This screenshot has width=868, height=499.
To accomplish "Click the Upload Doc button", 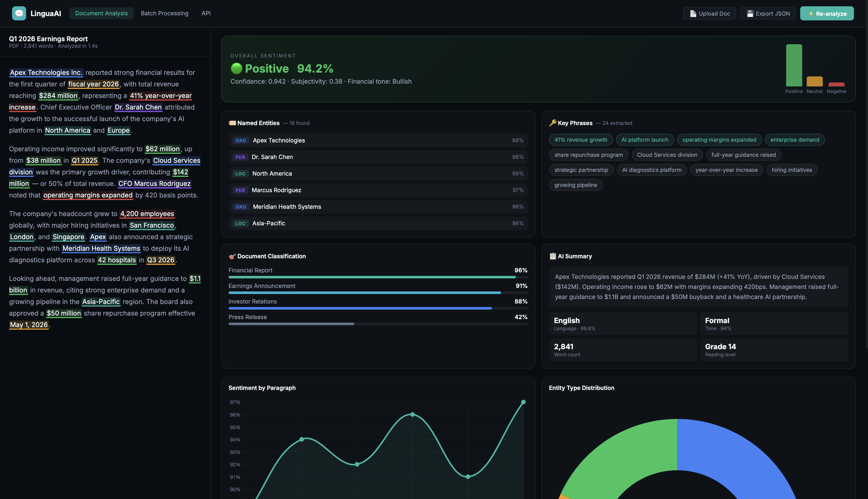I will [710, 13].
